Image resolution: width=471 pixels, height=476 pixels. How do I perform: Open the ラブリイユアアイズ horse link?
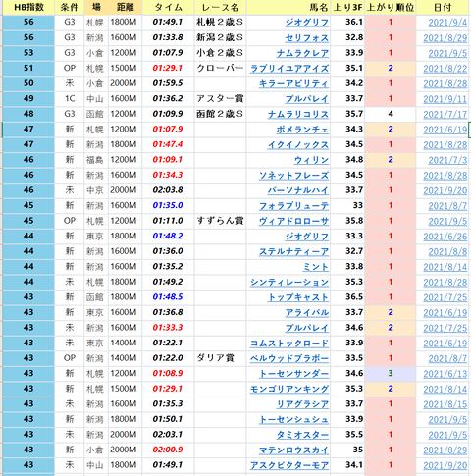pos(289,68)
